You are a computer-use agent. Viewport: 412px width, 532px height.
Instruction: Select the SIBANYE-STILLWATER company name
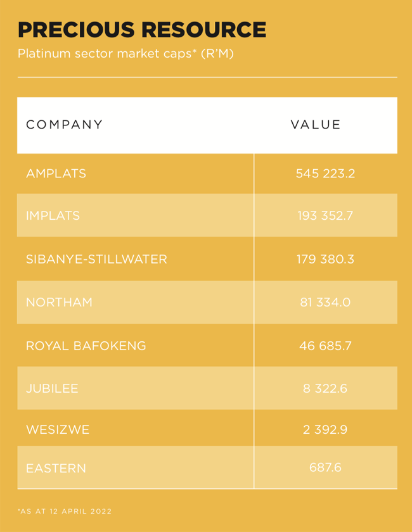coord(96,259)
